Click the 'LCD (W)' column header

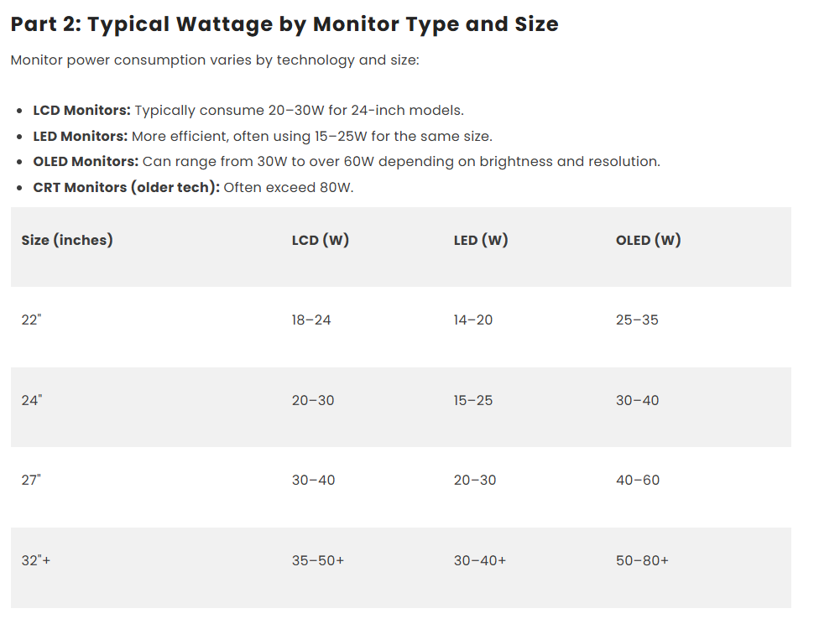tap(320, 241)
